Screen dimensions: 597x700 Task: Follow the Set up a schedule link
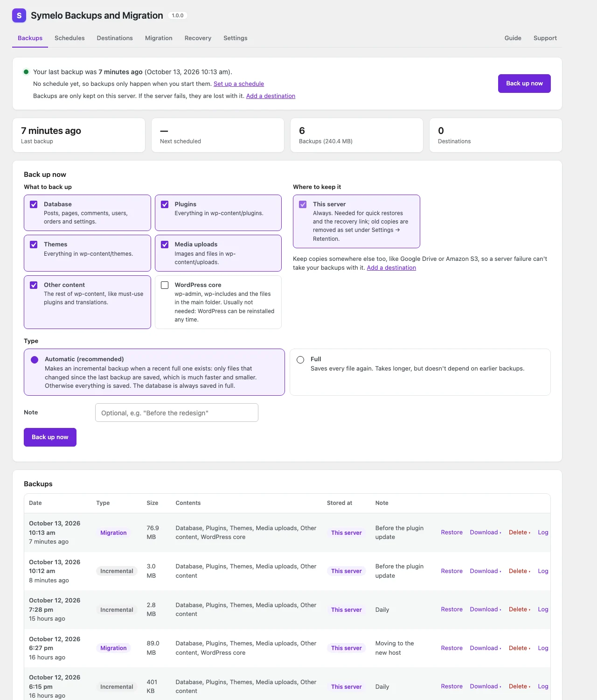239,84
